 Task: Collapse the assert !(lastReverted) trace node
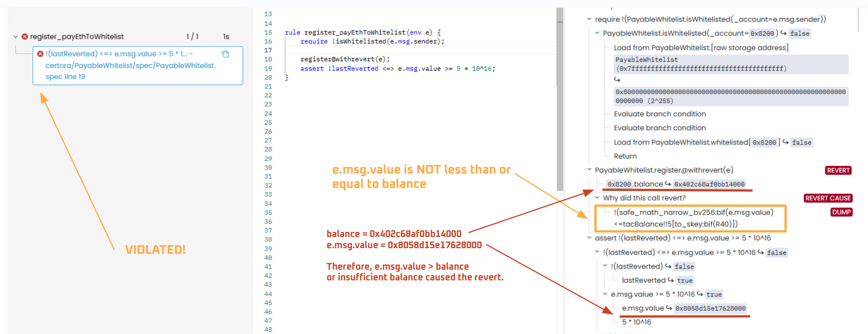pyautogui.click(x=589, y=238)
